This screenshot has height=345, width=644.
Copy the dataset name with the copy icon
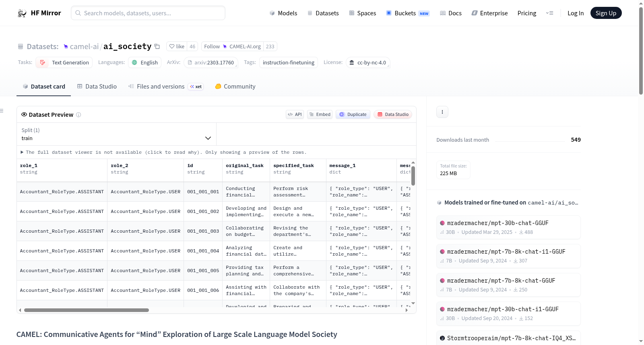click(157, 46)
